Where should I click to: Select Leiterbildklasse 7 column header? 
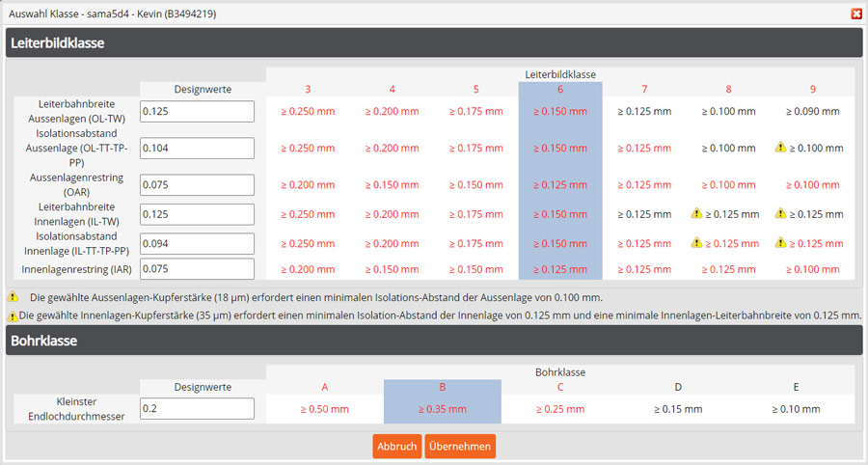(644, 90)
